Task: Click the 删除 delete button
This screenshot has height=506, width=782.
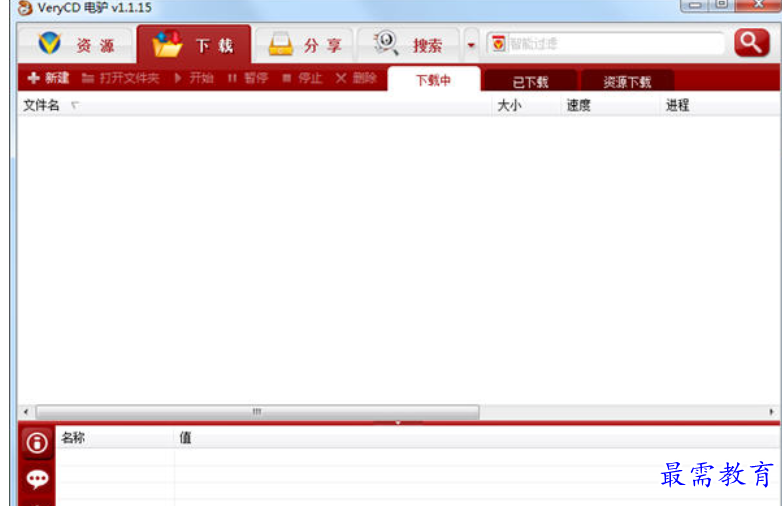Action: point(356,78)
